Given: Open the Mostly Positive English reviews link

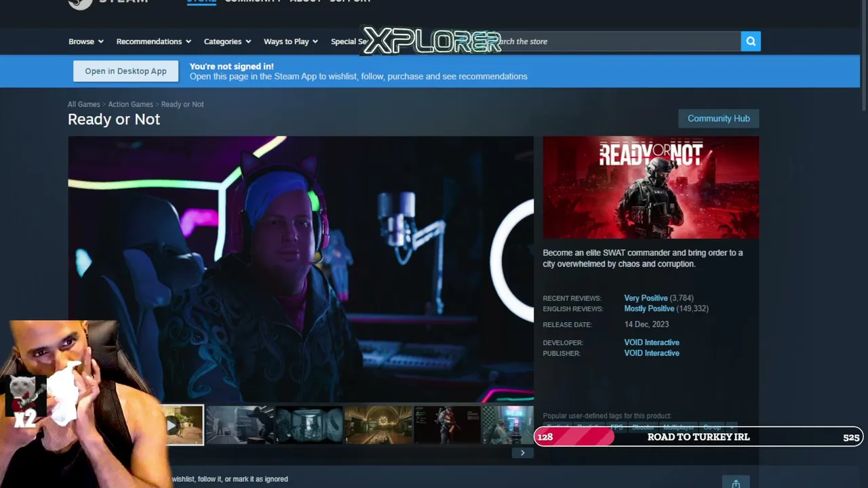Looking at the screenshot, I should pyautogui.click(x=649, y=308).
